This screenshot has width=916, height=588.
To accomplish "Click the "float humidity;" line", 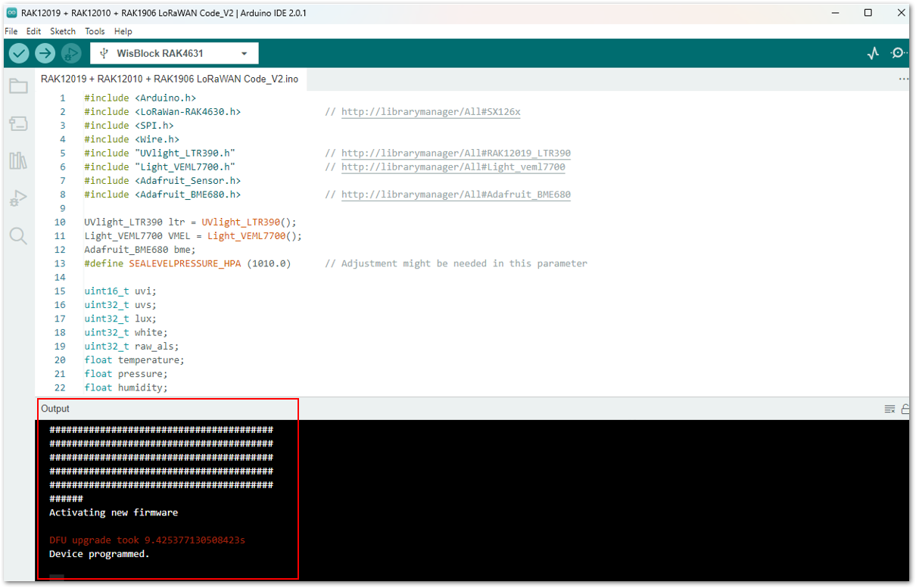I will pyautogui.click(x=126, y=387).
